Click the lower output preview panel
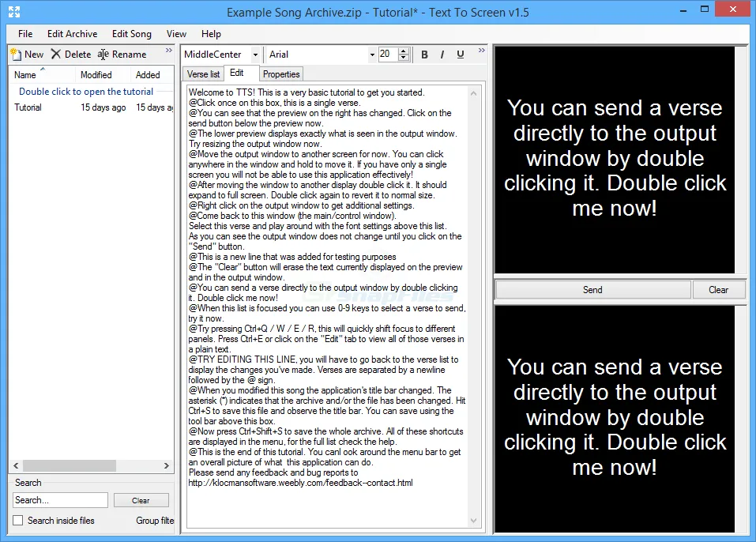The image size is (756, 542). click(615, 419)
